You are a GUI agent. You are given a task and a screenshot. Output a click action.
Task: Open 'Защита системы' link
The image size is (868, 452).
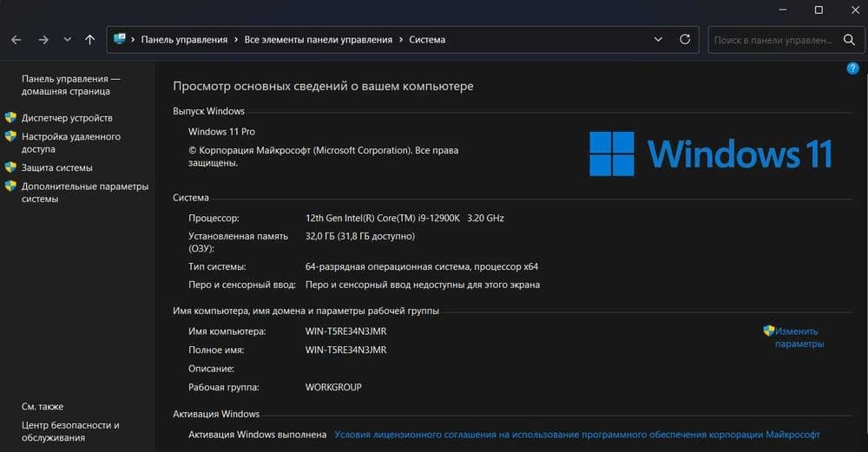coord(57,167)
